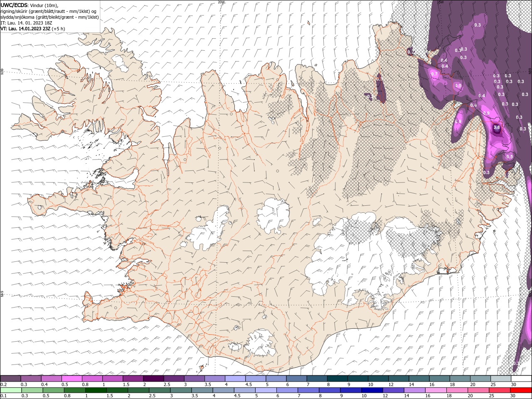This screenshot has width=532, height=399.
Task: Click the '15W' longitude label
Action: pyautogui.click(x=441, y=2)
